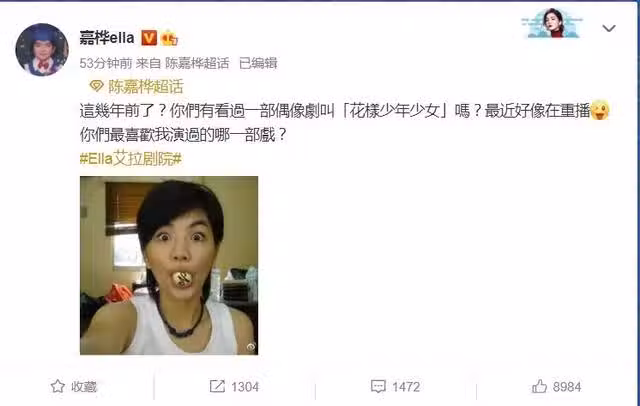Click the 陈嘉桦超话 source link in timestamp line
This screenshot has height=406, width=640.
197,63
